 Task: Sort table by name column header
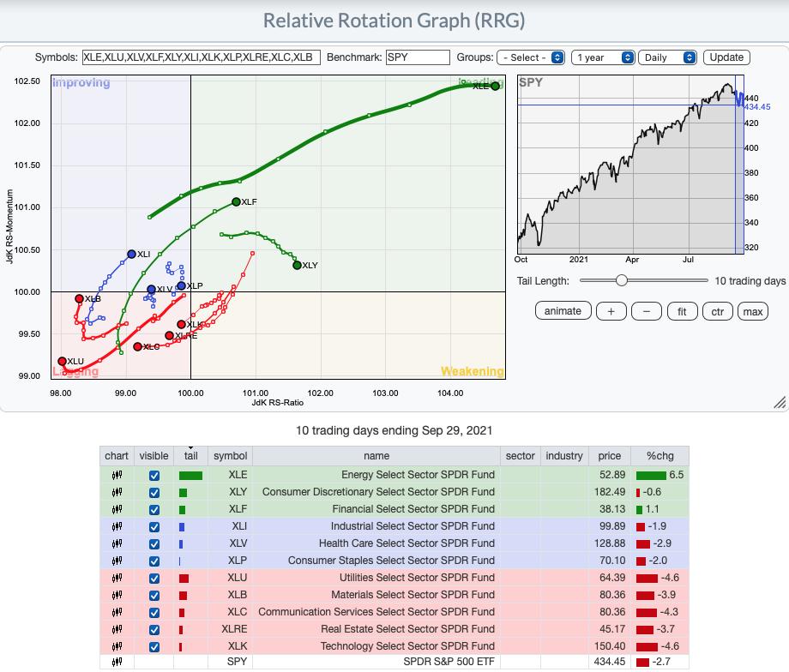[376, 456]
